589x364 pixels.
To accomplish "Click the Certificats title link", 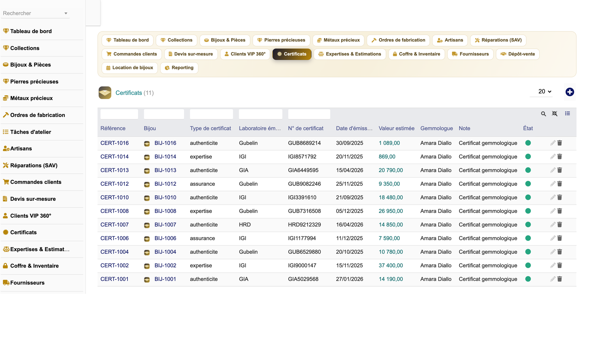I will [x=129, y=93].
